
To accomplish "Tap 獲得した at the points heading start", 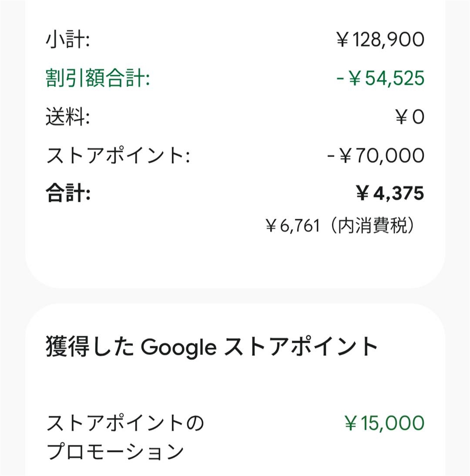I will point(90,347).
